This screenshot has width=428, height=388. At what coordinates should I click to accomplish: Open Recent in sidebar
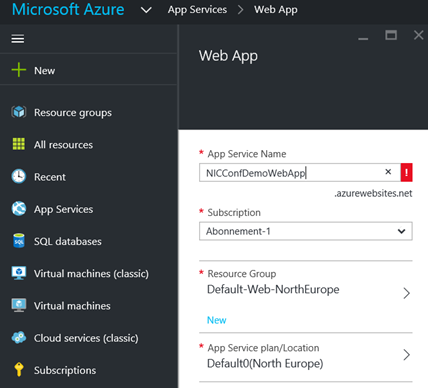[50, 177]
